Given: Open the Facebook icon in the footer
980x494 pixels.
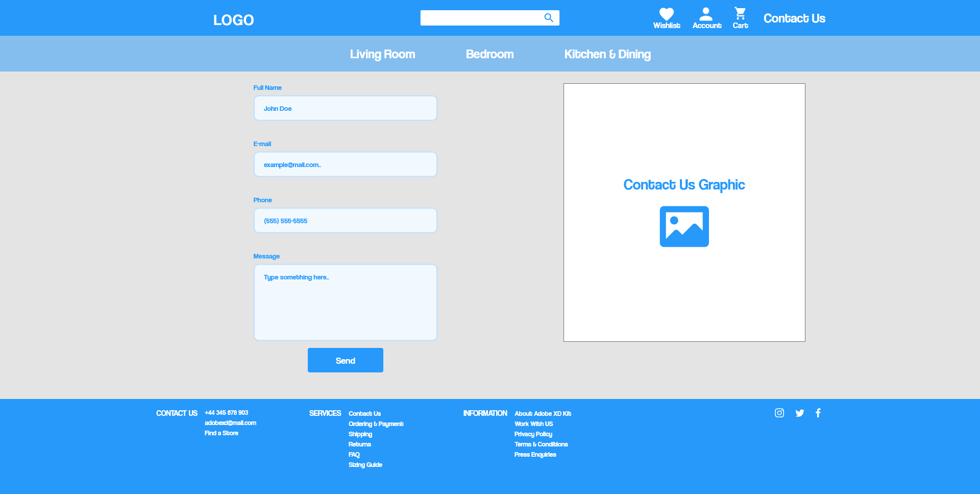Looking at the screenshot, I should 818,413.
